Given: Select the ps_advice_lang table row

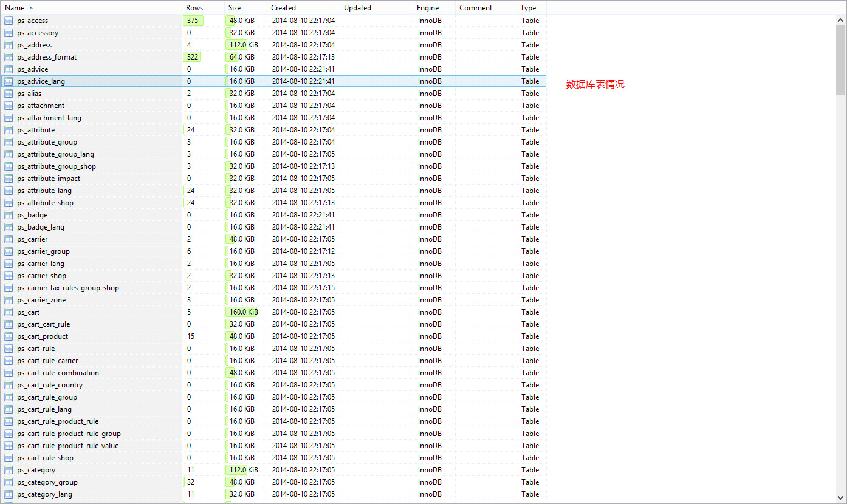Looking at the screenshot, I should tap(41, 81).
